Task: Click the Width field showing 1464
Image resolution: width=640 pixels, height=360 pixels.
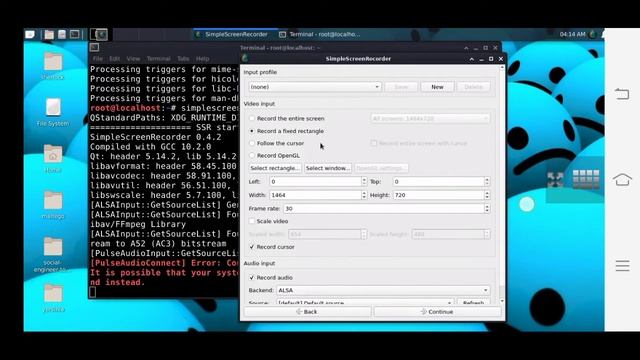Action: click(315, 195)
